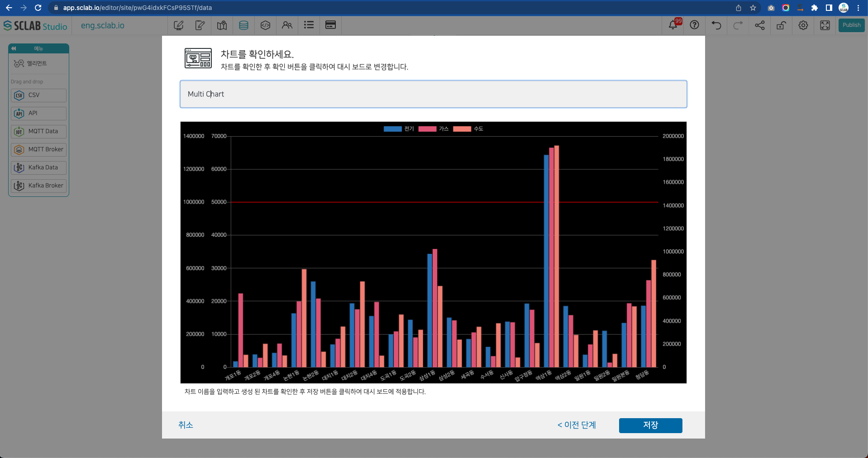The width and height of the screenshot is (868, 458).
Task: Open the users group icon
Action: click(287, 25)
